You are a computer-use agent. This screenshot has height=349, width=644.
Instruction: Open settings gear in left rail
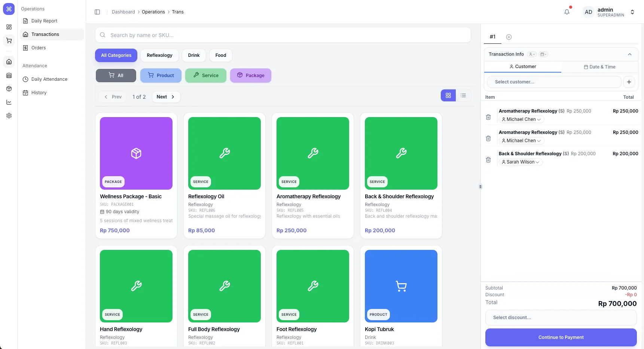coord(9,116)
